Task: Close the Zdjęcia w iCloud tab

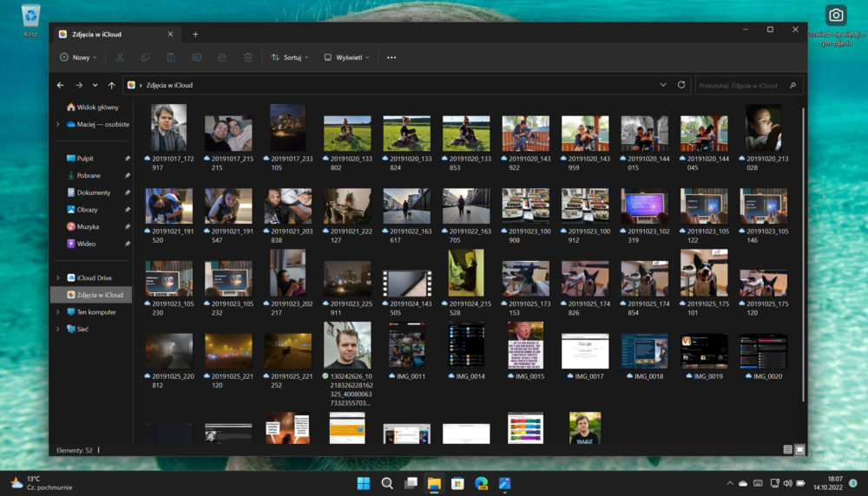Action: pos(170,35)
